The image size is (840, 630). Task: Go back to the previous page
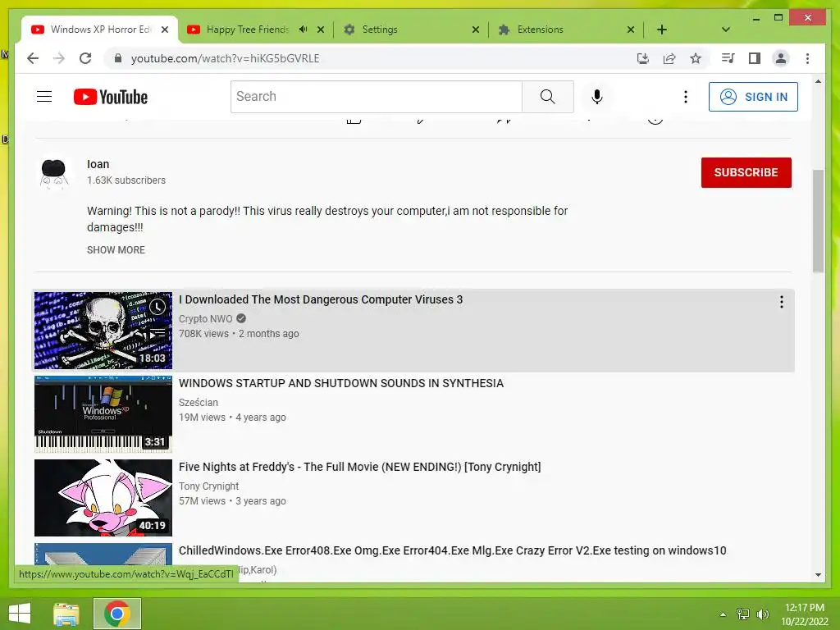pyautogui.click(x=33, y=58)
